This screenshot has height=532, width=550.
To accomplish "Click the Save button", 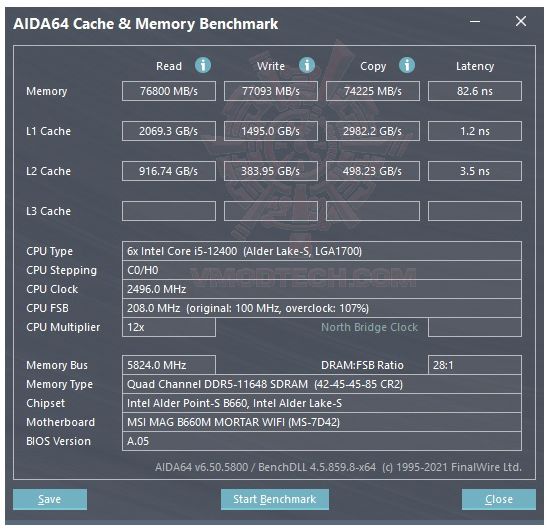I will click(50, 499).
